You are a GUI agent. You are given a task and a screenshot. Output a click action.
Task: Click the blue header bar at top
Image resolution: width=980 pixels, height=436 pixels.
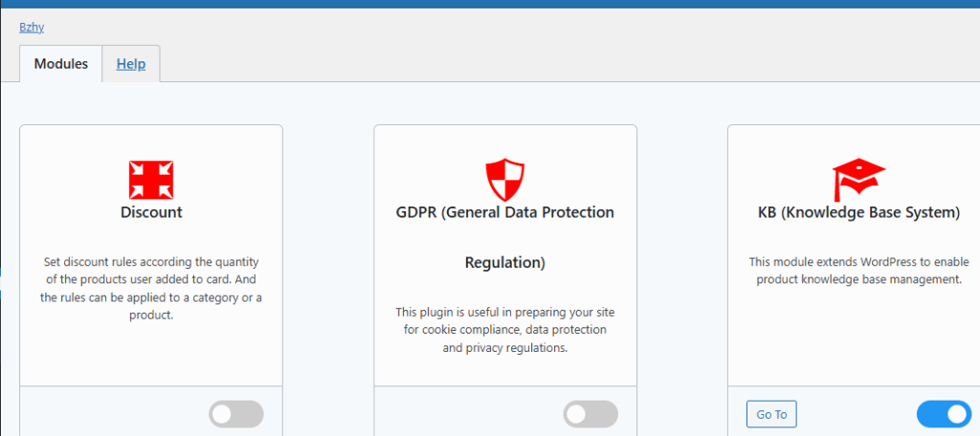click(x=490, y=4)
